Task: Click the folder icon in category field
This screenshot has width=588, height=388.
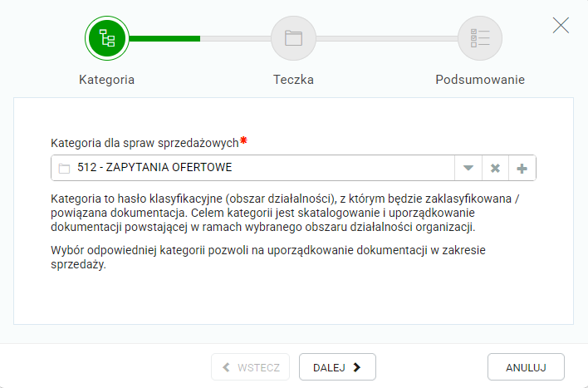Action: (x=64, y=169)
